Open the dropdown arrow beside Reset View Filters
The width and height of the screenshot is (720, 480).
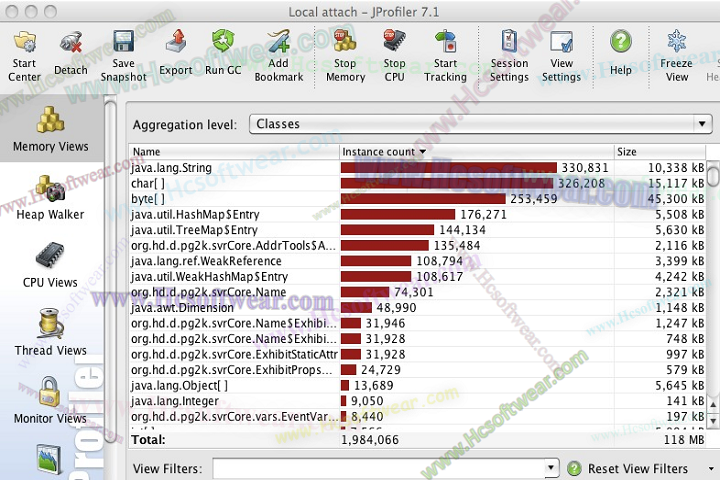(711, 469)
